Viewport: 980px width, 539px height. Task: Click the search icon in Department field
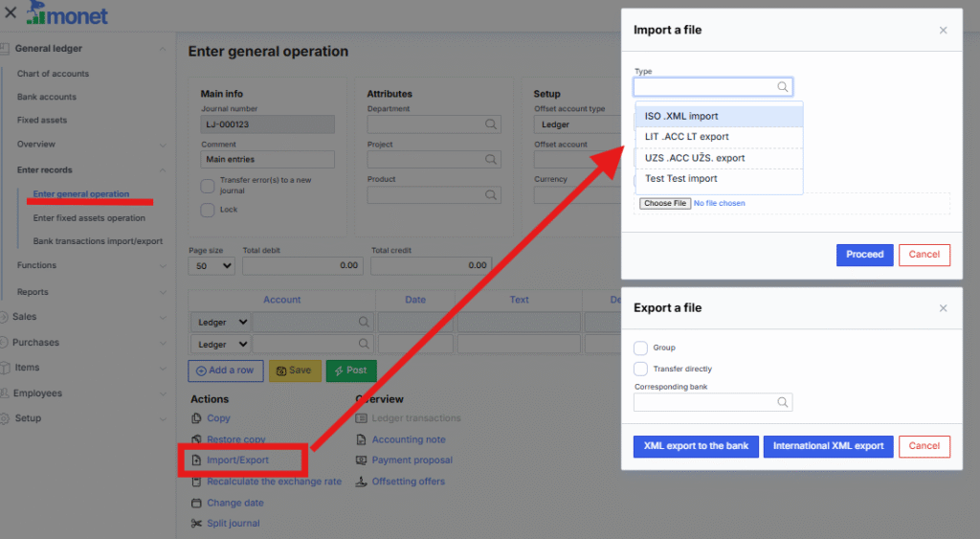pos(490,124)
